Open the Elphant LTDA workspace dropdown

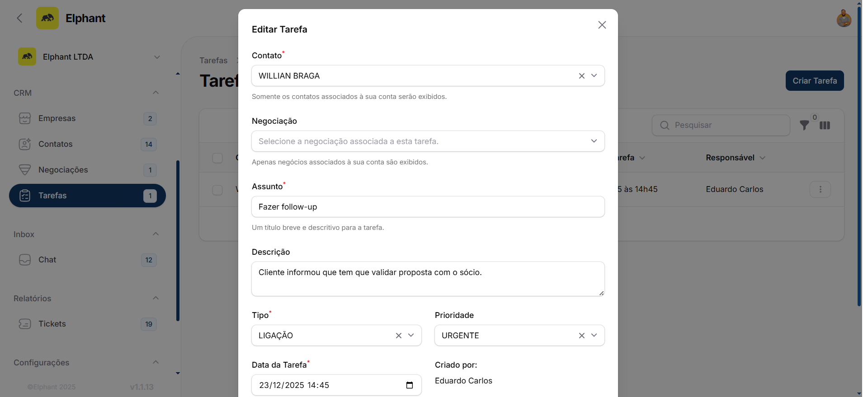pos(156,57)
